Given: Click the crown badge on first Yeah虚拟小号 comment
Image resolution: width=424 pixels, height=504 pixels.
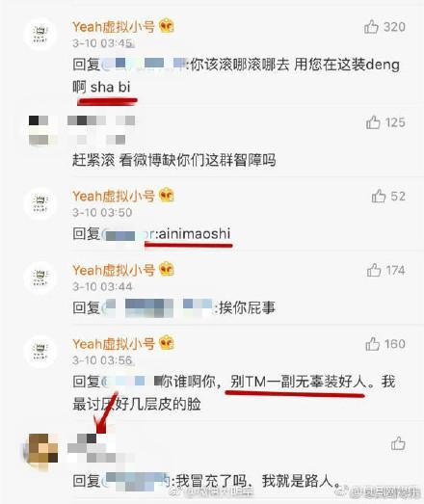Looking at the screenshot, I should pyautogui.click(x=167, y=26).
